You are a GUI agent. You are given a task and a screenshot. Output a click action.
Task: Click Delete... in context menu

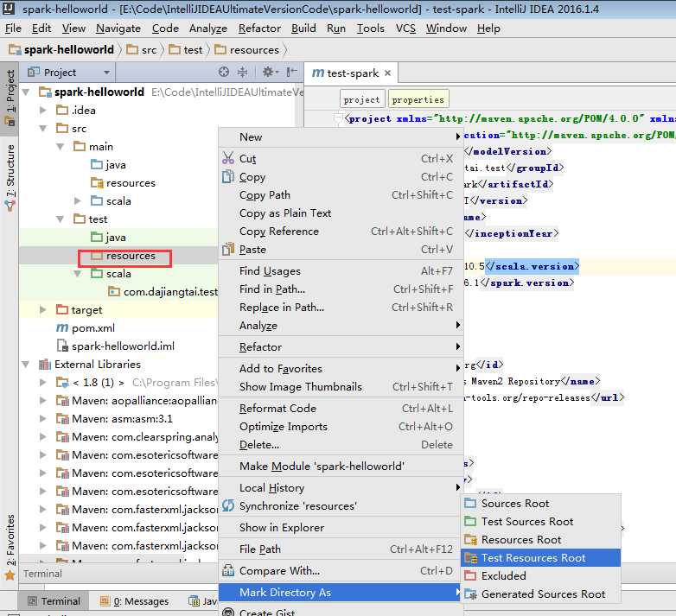point(341,444)
